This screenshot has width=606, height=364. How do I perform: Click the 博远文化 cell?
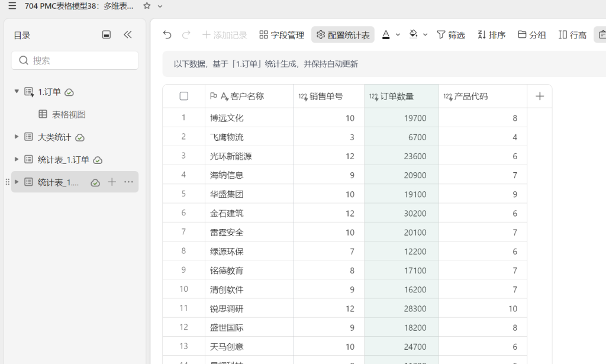tap(249, 118)
